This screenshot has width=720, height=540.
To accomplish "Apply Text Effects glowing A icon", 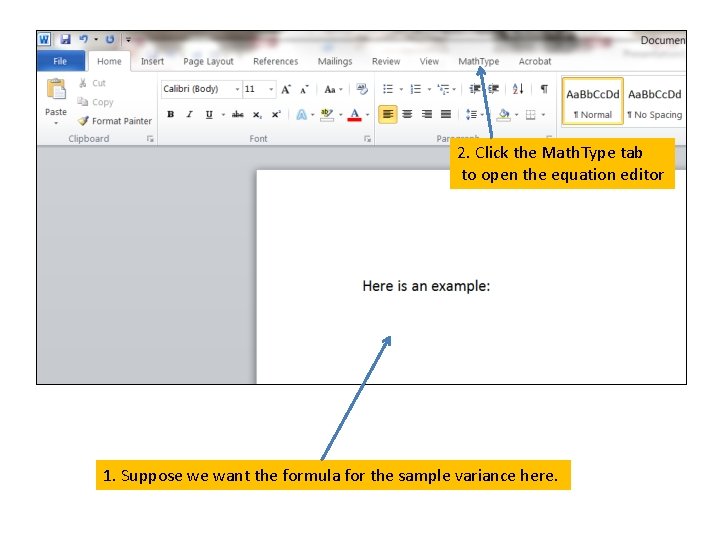I will [301, 114].
